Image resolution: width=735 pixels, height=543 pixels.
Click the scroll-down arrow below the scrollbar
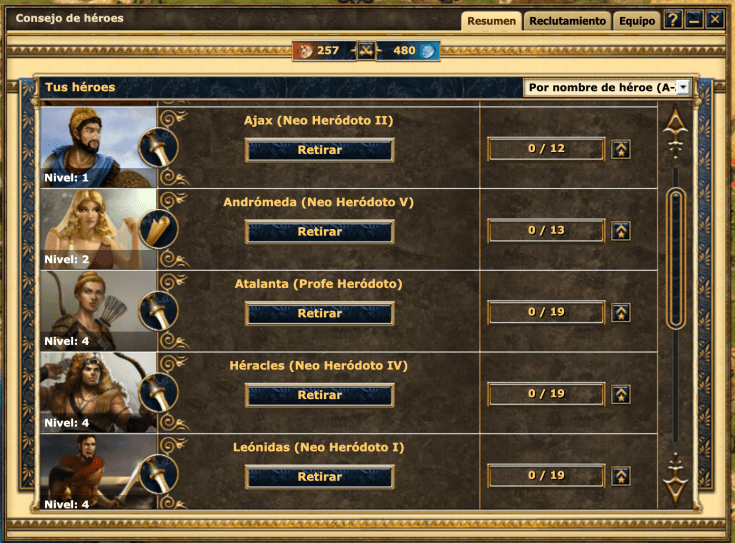(675, 478)
